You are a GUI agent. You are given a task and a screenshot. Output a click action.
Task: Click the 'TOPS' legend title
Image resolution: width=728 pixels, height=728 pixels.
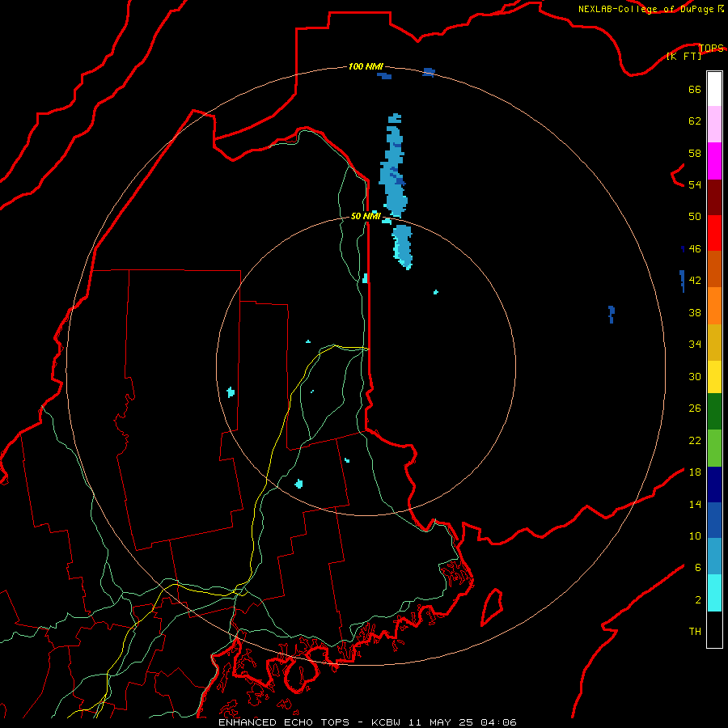711,48
